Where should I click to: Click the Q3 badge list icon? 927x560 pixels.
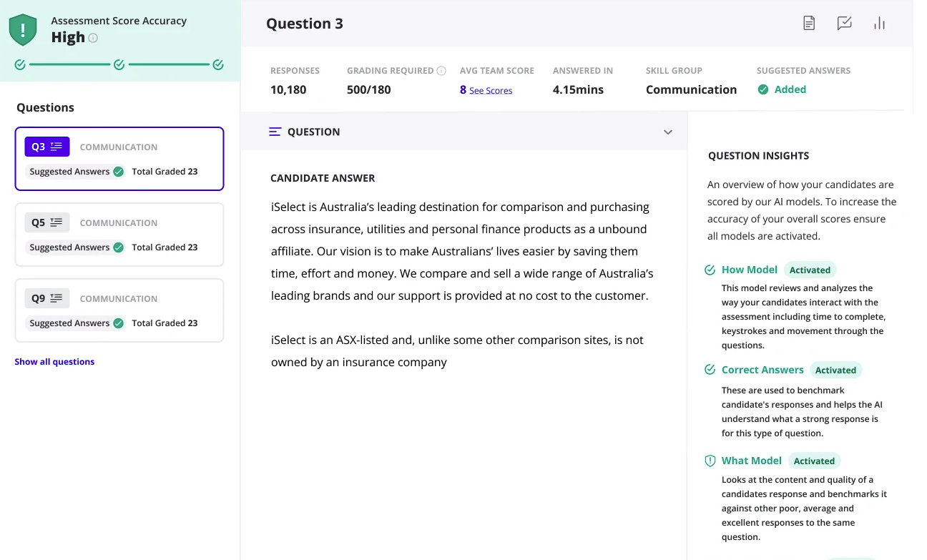point(57,147)
